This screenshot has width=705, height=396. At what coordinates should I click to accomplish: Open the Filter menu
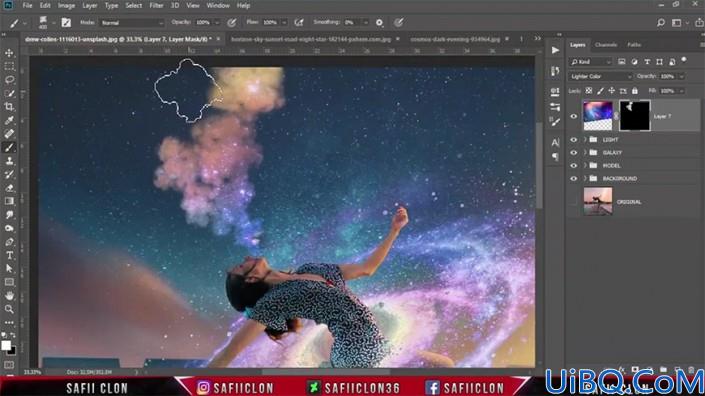tap(156, 5)
